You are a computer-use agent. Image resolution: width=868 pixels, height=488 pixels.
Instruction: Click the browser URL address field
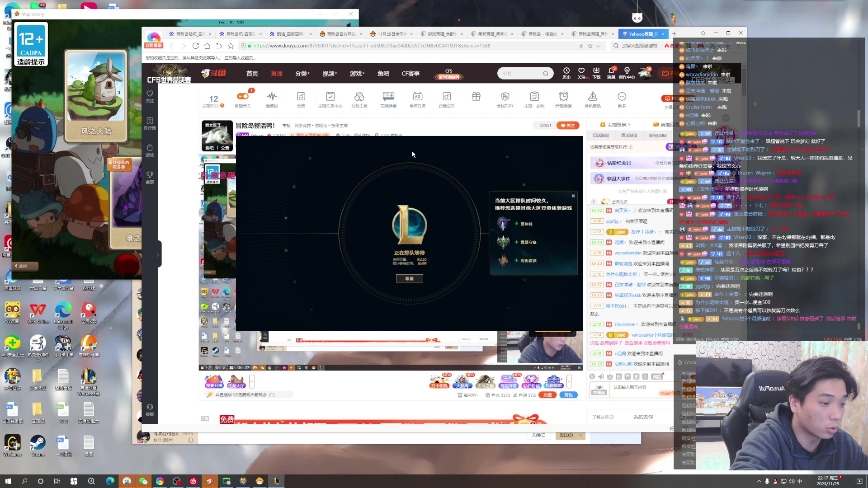pos(371,46)
